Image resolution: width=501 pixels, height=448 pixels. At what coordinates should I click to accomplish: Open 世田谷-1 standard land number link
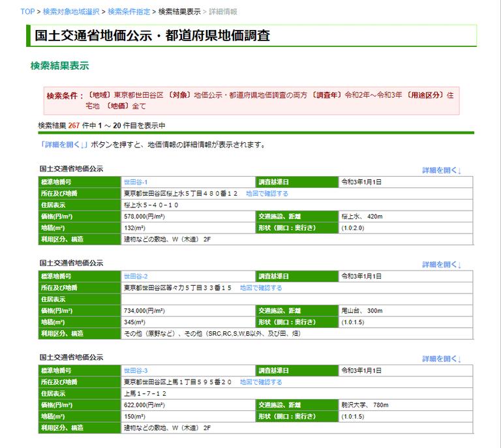pos(136,182)
